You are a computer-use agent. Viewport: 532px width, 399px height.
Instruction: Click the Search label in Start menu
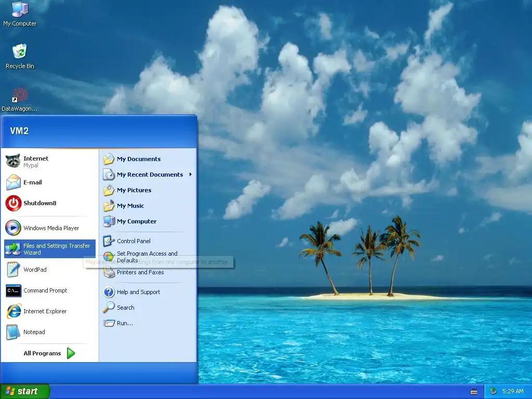(x=126, y=308)
